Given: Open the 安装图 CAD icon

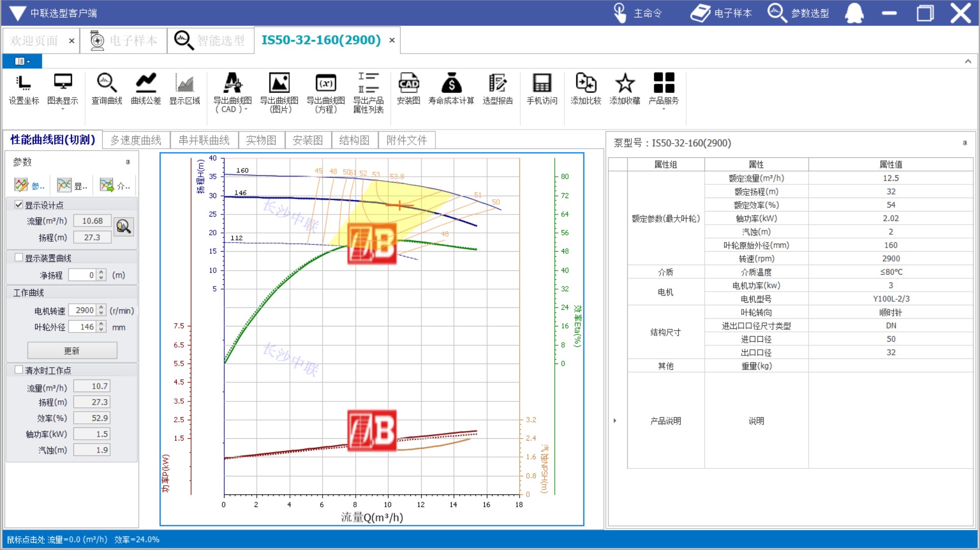Looking at the screenshot, I should (409, 90).
